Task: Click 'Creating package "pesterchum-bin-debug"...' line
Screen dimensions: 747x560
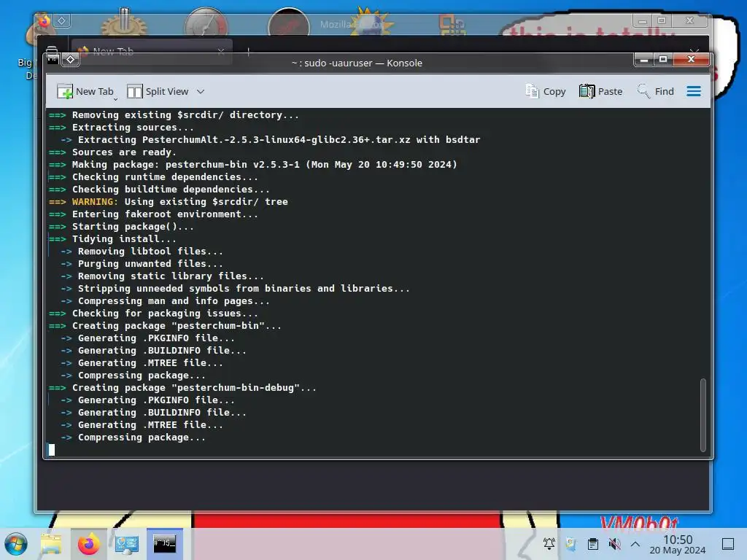Action: (x=182, y=388)
